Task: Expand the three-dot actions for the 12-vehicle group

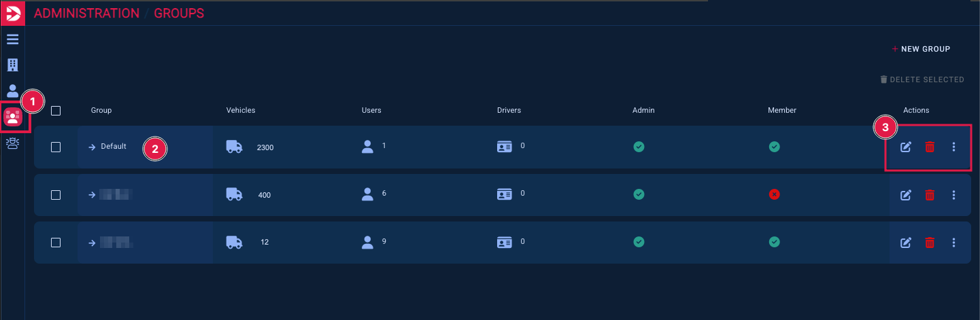Action: (x=953, y=243)
